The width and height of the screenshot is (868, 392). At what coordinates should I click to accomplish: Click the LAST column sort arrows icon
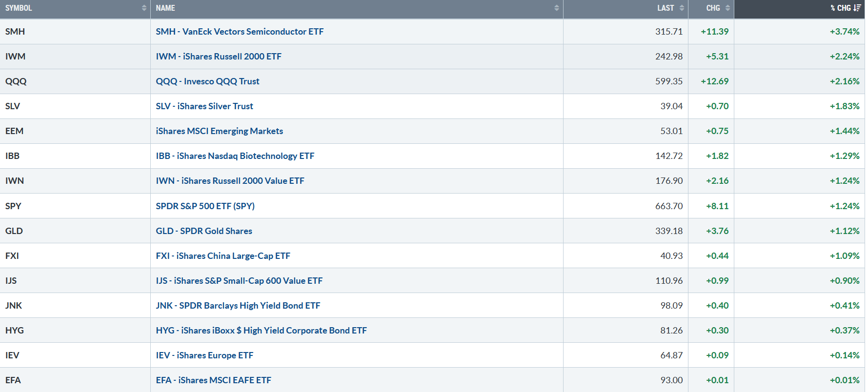pyautogui.click(x=682, y=8)
